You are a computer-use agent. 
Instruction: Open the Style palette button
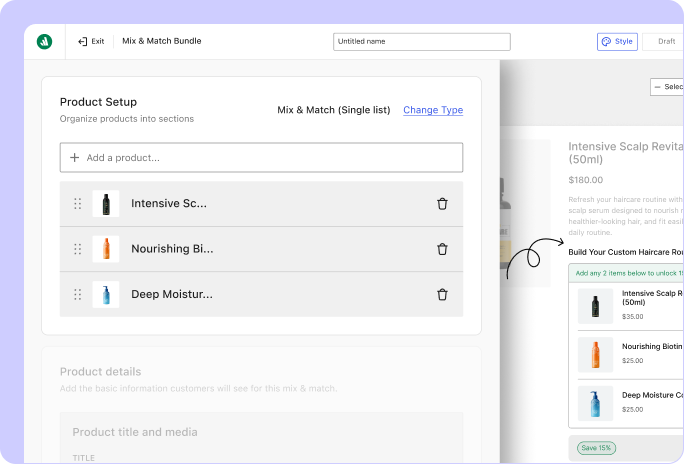[x=617, y=41]
